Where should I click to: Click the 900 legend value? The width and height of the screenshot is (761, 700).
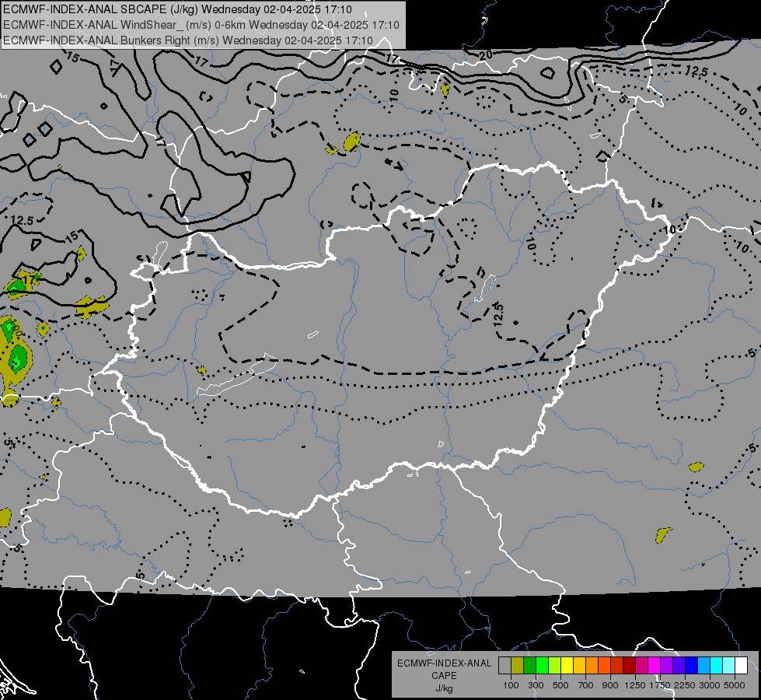click(x=610, y=685)
